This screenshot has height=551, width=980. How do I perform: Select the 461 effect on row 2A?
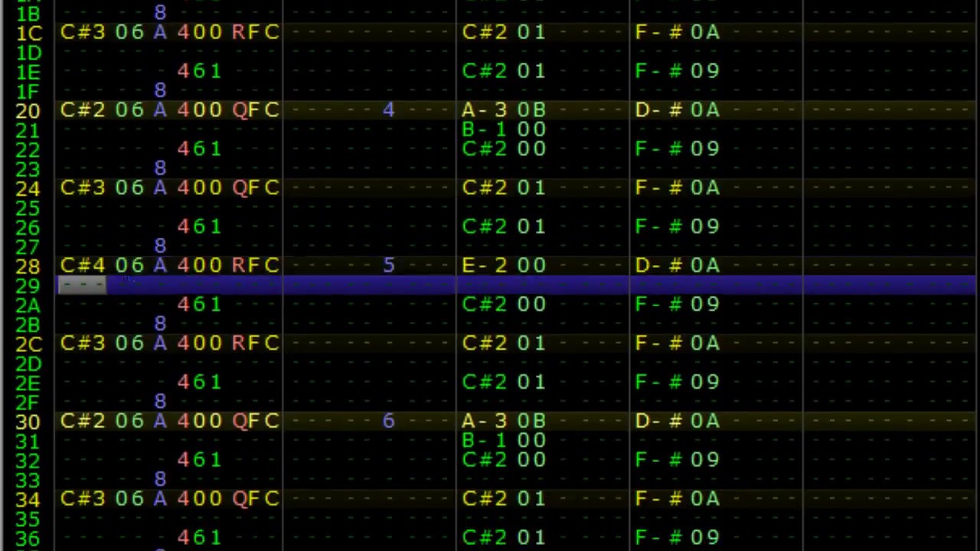click(x=199, y=305)
